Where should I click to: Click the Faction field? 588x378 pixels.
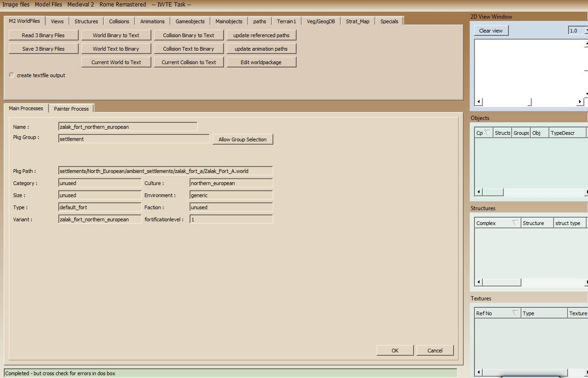(231, 207)
